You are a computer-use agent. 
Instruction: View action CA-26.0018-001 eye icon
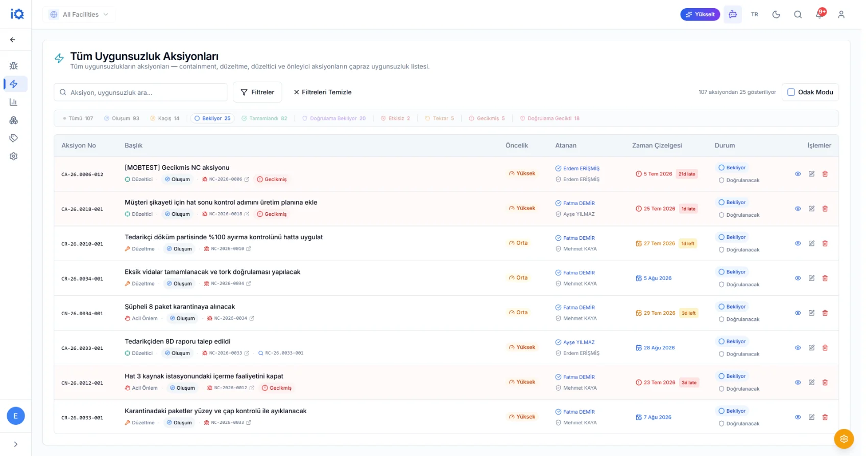pyautogui.click(x=798, y=209)
